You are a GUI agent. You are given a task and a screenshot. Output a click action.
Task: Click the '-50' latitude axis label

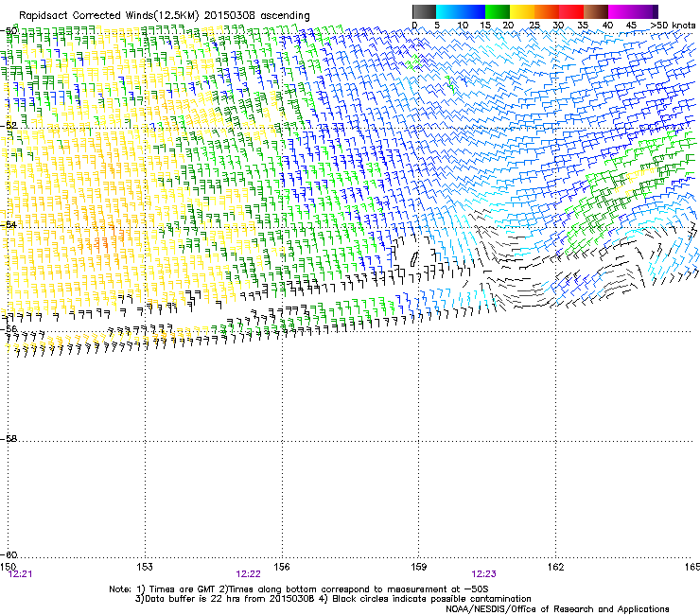pos(9,31)
